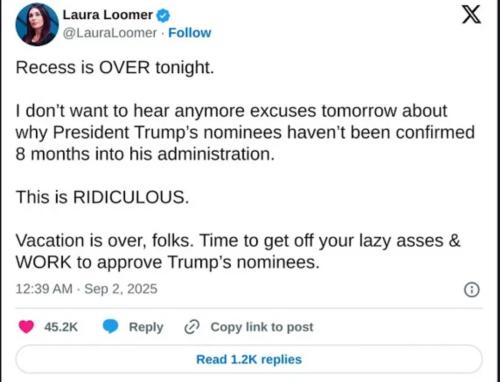This screenshot has height=382, width=500.
Task: Select Copy link to post text
Action: coord(262,327)
